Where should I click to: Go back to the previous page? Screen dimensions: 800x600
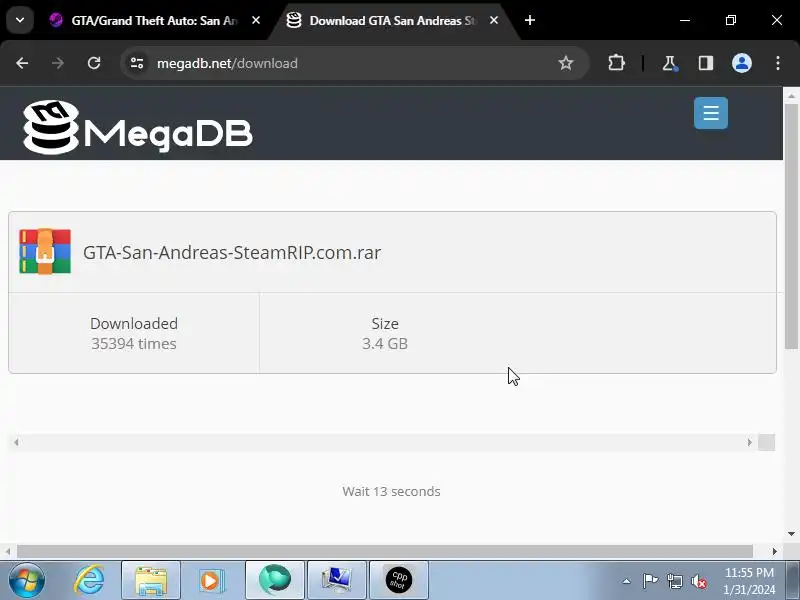click(x=22, y=63)
